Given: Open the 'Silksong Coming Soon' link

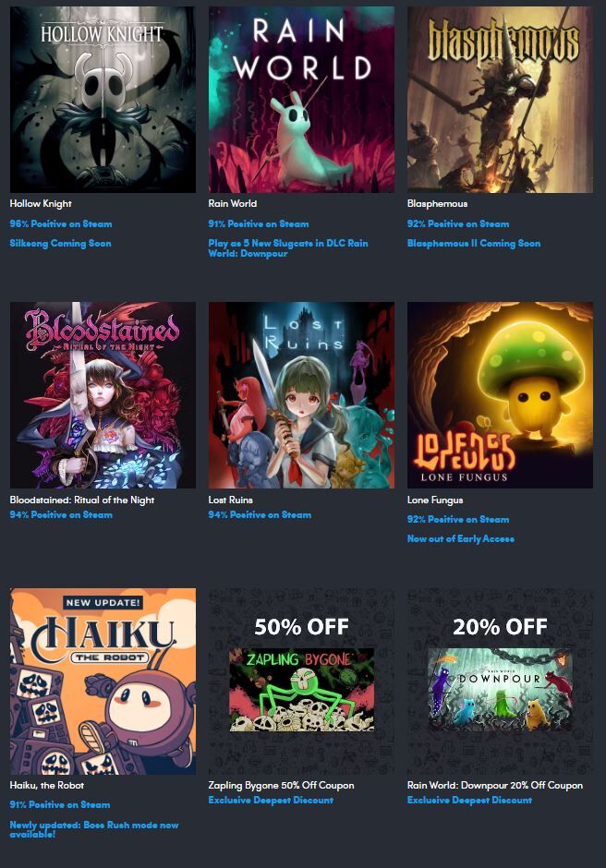Looking at the screenshot, I should click(60, 243).
